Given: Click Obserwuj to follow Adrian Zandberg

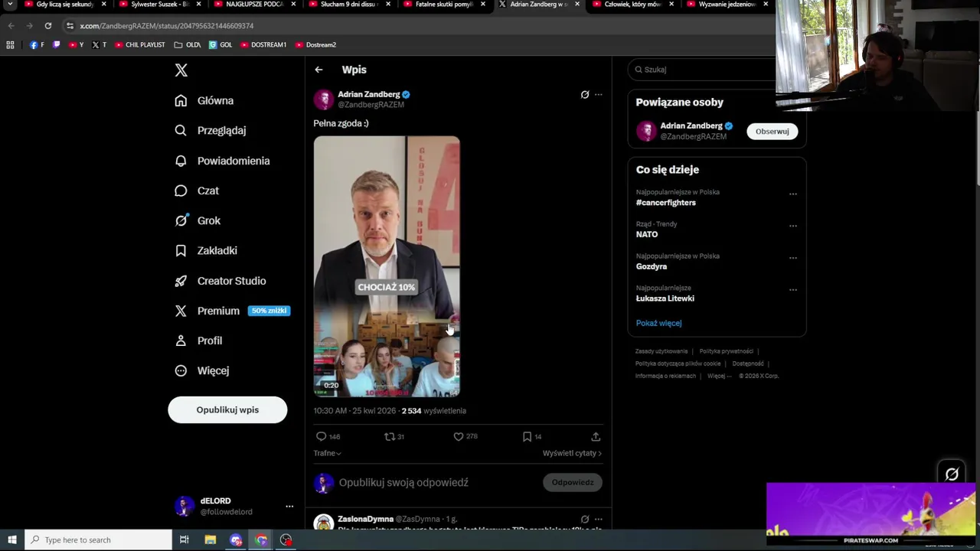Looking at the screenshot, I should coord(772,131).
